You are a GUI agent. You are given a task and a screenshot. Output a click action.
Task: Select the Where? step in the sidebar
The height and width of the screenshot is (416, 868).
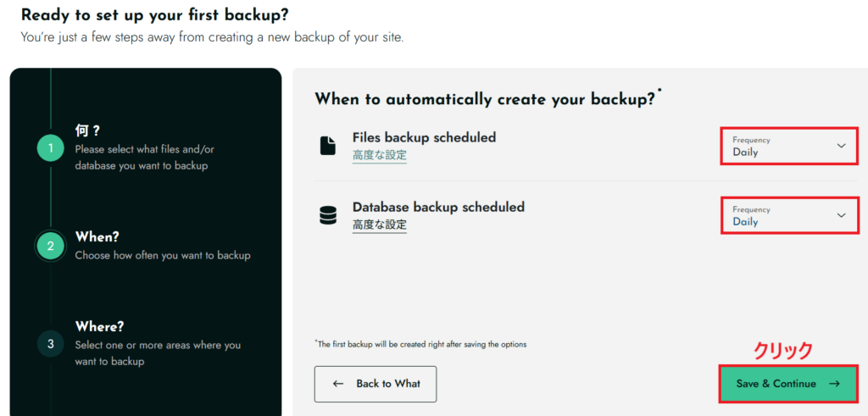point(99,326)
